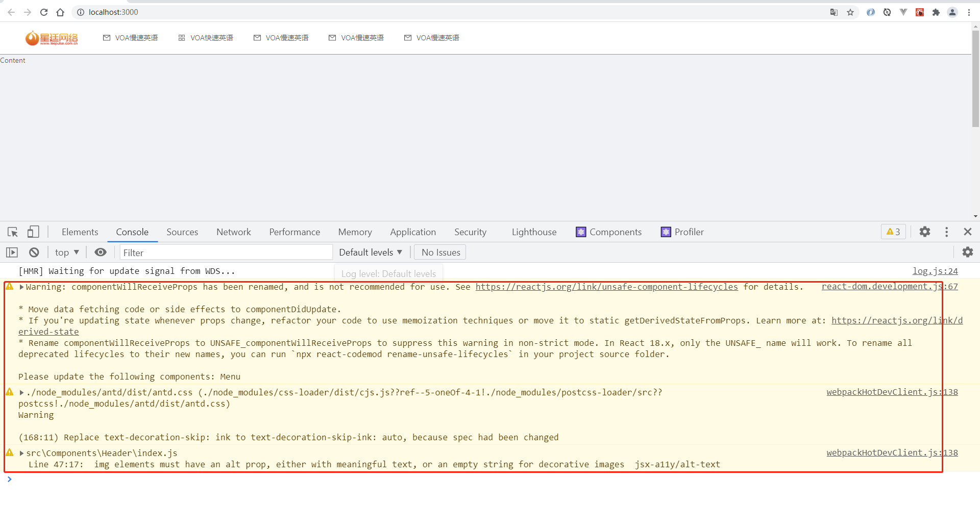Click the warnings count badge showing 3
Screen dimensions: 980x505
893,232
